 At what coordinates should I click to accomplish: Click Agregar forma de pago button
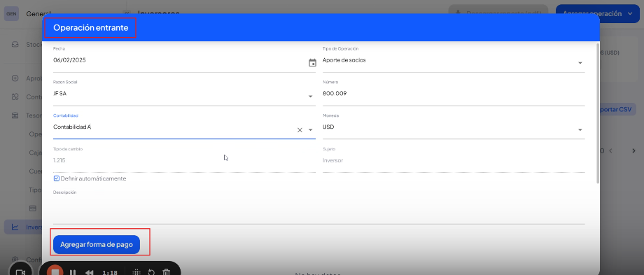97,245
